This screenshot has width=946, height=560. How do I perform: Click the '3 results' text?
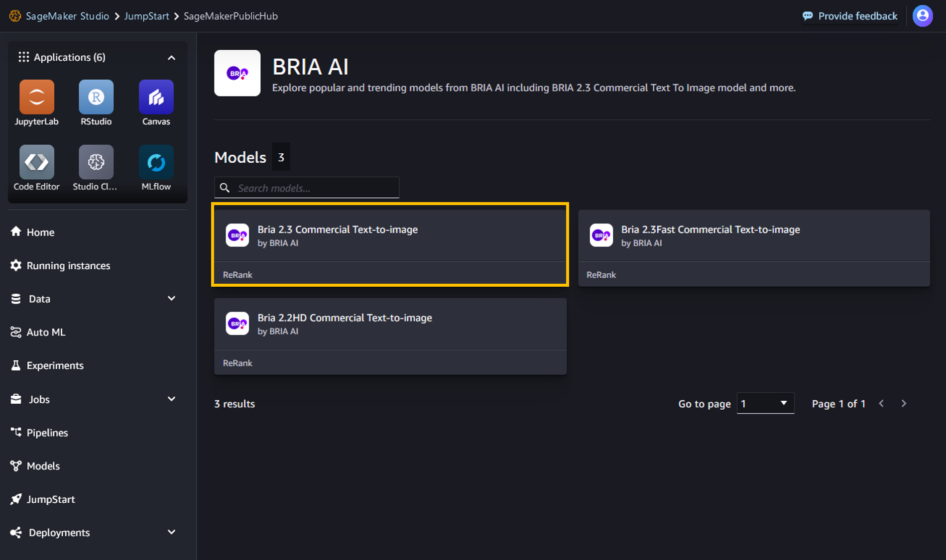click(x=235, y=404)
